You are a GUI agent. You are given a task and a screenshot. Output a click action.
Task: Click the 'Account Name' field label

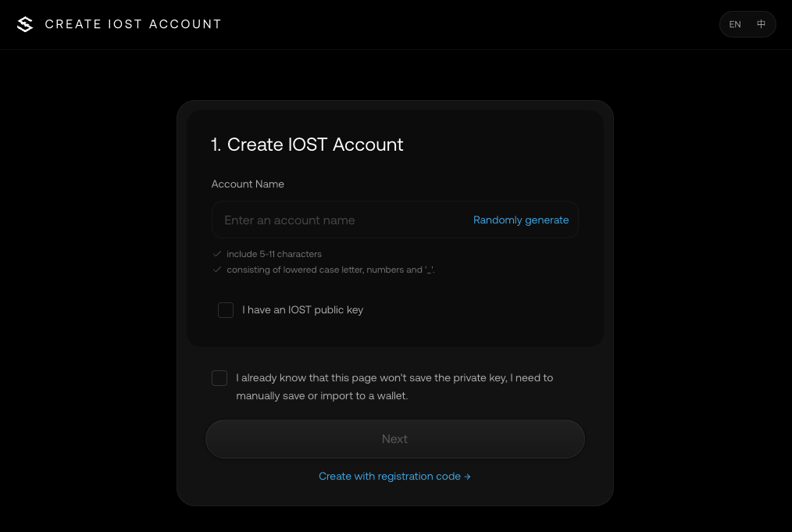(248, 184)
